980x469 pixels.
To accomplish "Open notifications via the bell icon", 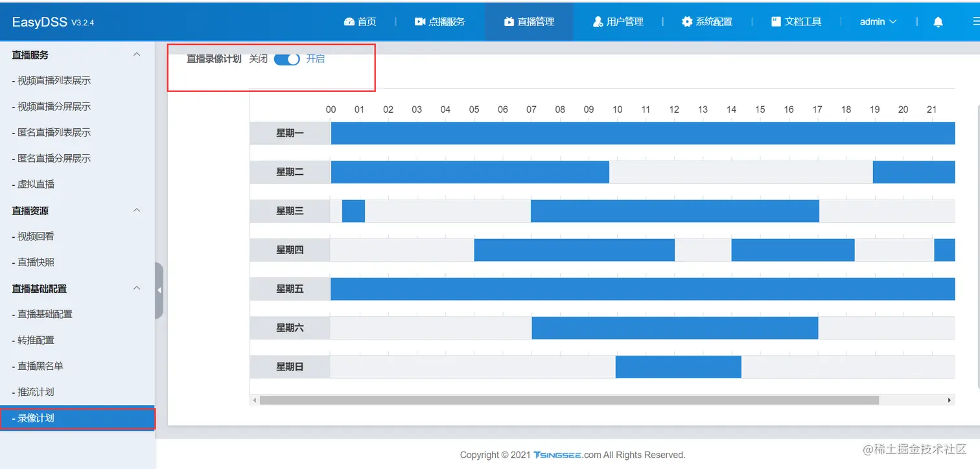I will pyautogui.click(x=938, y=22).
